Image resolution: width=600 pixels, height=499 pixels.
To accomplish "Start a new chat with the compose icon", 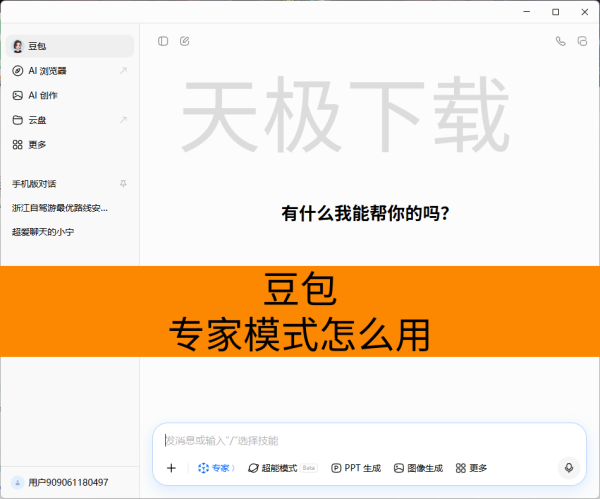I will tap(184, 41).
